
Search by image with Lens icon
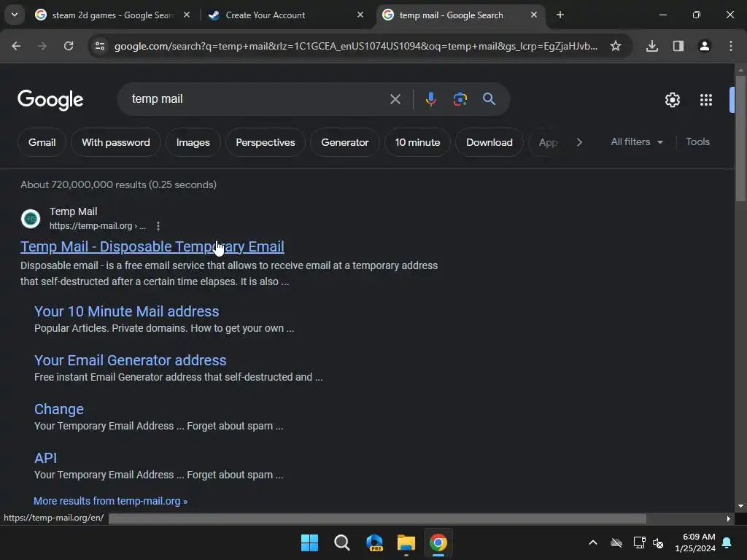tap(460, 99)
